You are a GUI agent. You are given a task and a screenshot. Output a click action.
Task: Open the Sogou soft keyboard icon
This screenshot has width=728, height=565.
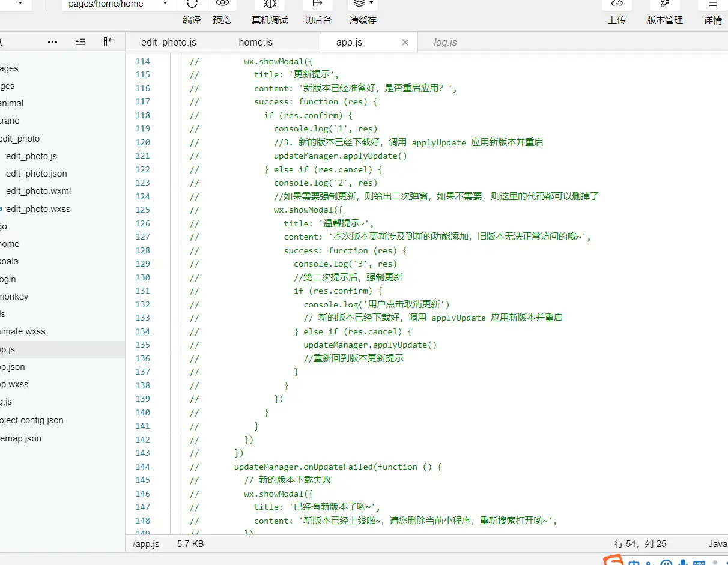699,562
